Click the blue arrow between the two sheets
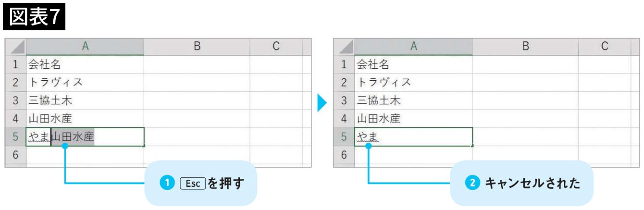This screenshot has height=210, width=644. (x=322, y=103)
